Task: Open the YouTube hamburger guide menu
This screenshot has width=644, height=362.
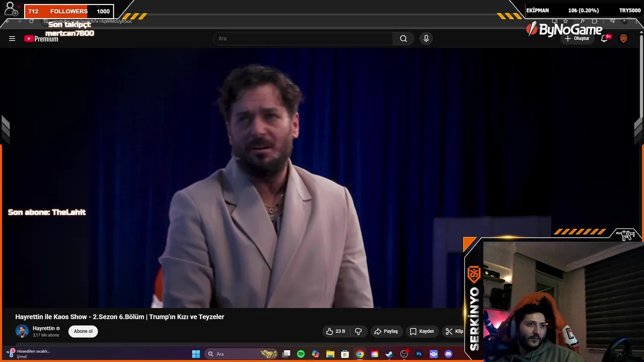Action: click(12, 39)
